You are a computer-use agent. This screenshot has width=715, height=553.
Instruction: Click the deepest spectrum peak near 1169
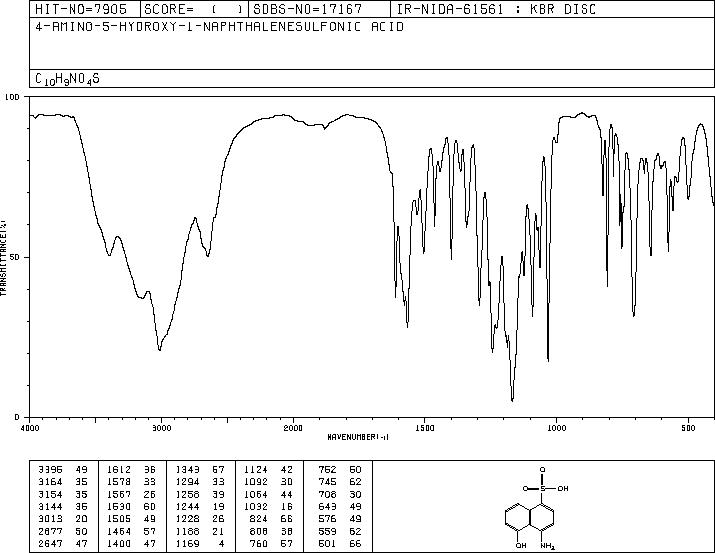click(x=513, y=400)
